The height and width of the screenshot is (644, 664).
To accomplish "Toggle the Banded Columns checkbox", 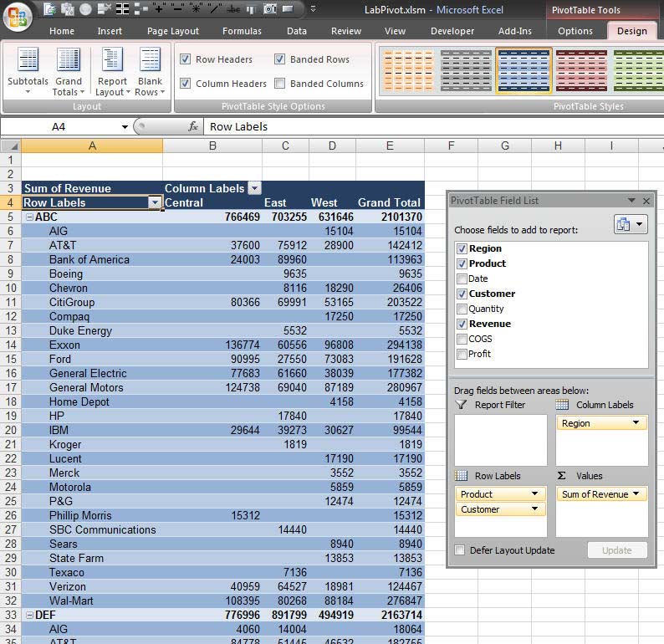I will pyautogui.click(x=280, y=84).
